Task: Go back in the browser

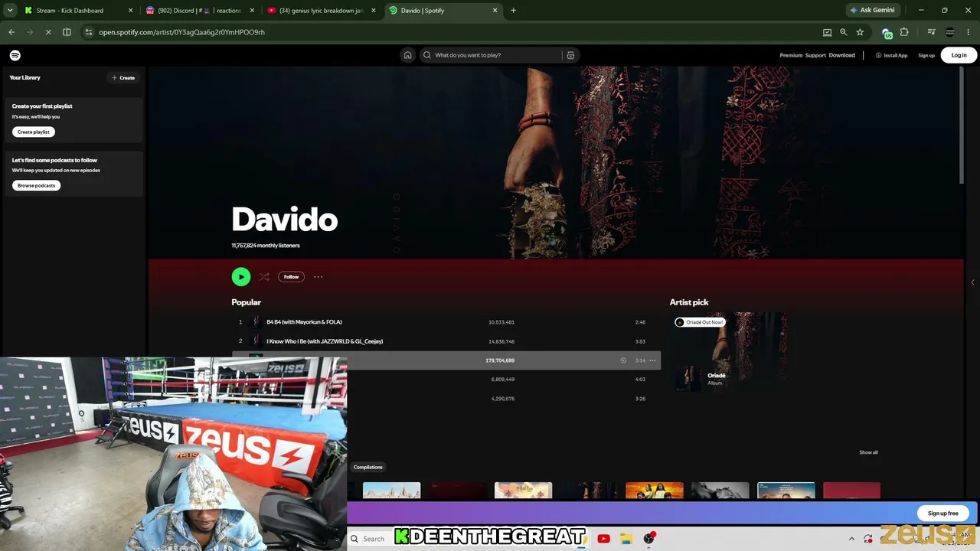Action: pos(11,32)
